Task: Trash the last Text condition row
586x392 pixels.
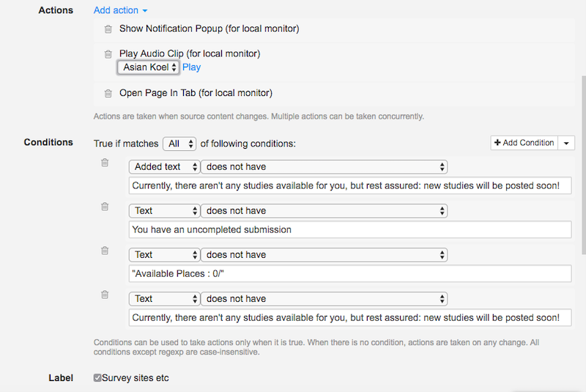Action: (x=105, y=295)
